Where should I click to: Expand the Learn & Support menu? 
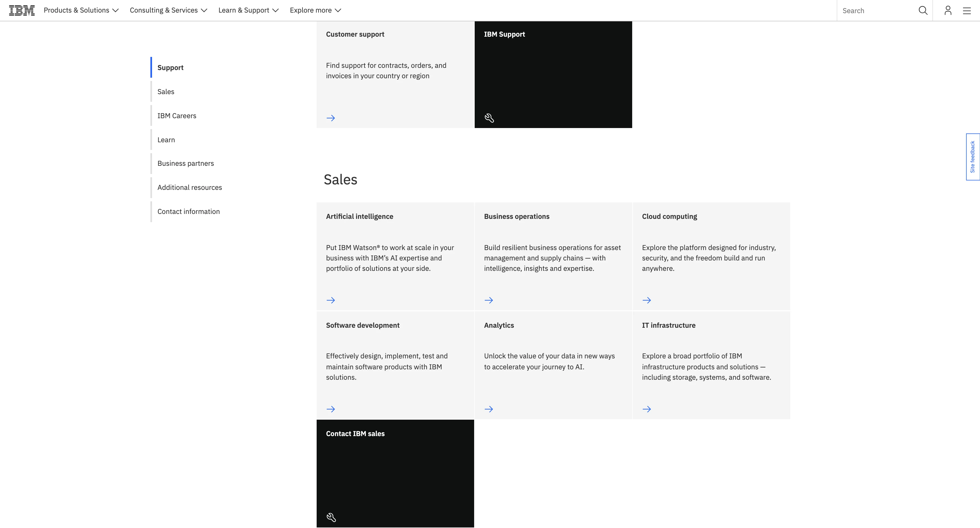[x=249, y=10]
